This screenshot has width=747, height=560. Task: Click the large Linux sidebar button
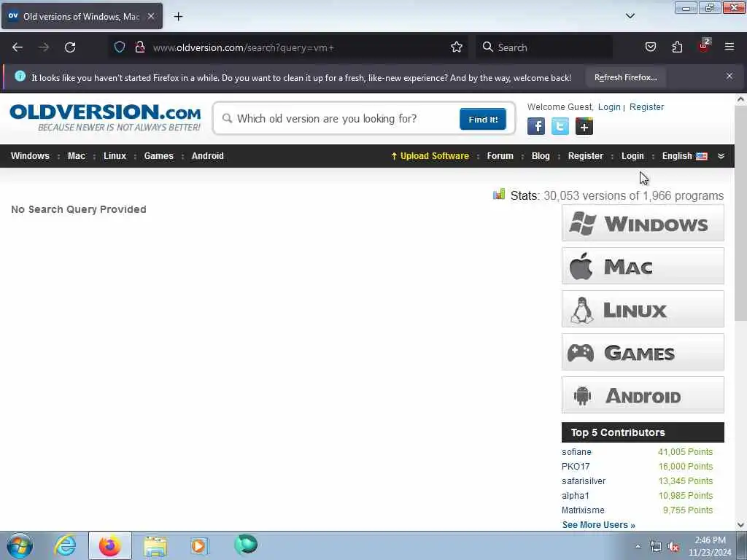click(x=643, y=309)
